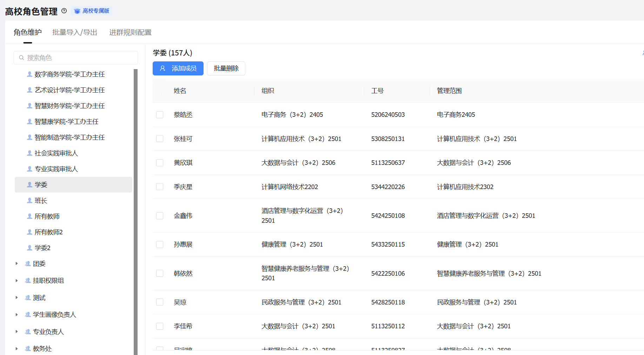The image size is (644, 355).
Task: Click the role list vertical scrollbar
Action: [x=135, y=210]
